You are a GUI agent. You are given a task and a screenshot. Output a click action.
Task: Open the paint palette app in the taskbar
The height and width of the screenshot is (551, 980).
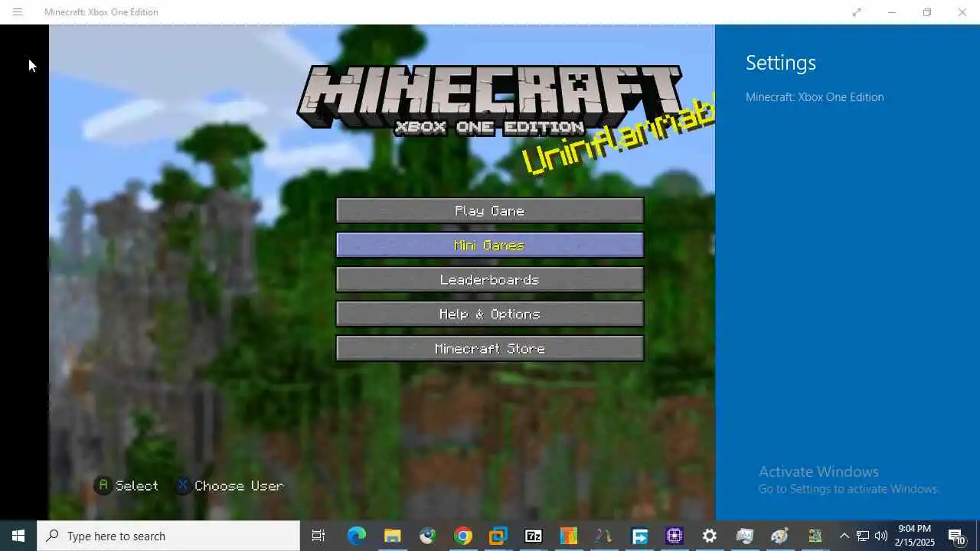[779, 536]
